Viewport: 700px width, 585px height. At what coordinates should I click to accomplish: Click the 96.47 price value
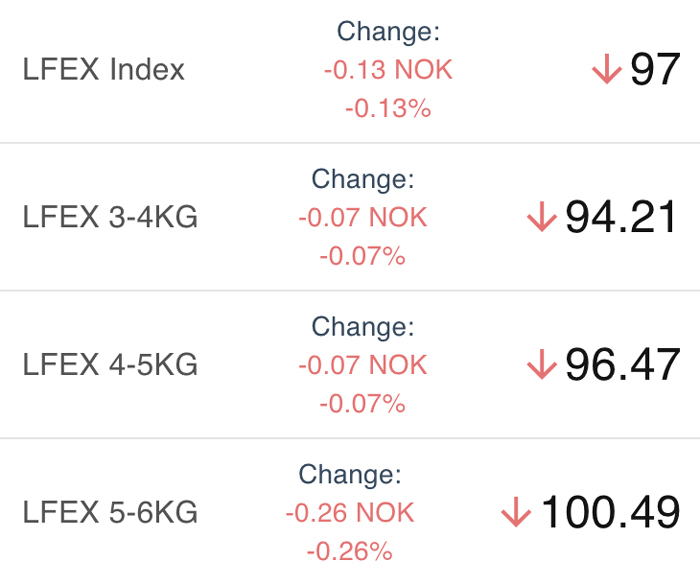pos(623,365)
